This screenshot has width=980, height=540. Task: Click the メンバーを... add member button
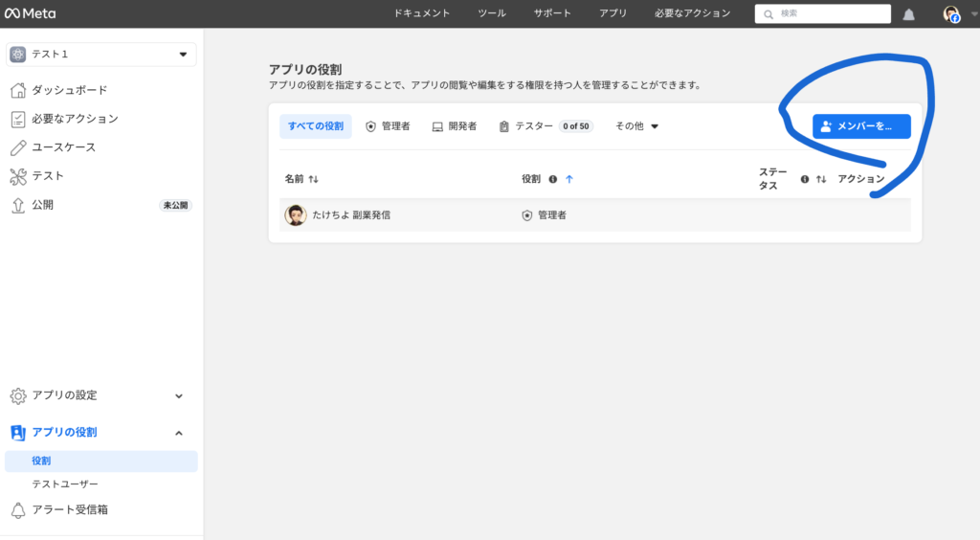point(861,126)
